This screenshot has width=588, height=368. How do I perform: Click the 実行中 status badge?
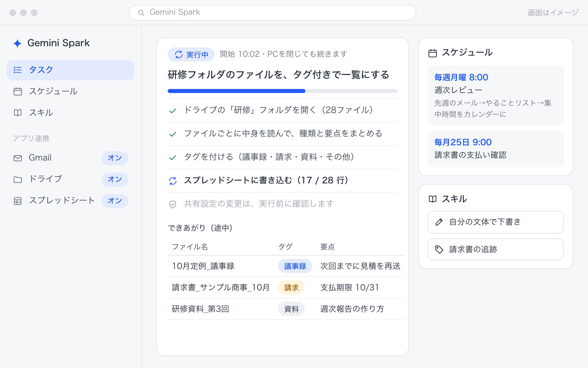coord(191,55)
